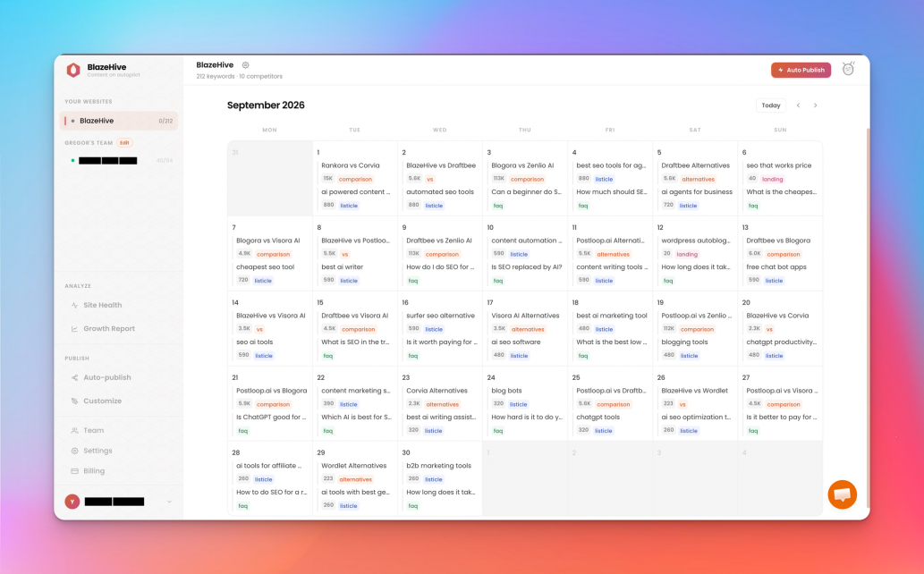Open Site Health page
The width and height of the screenshot is (924, 574).
click(x=103, y=305)
